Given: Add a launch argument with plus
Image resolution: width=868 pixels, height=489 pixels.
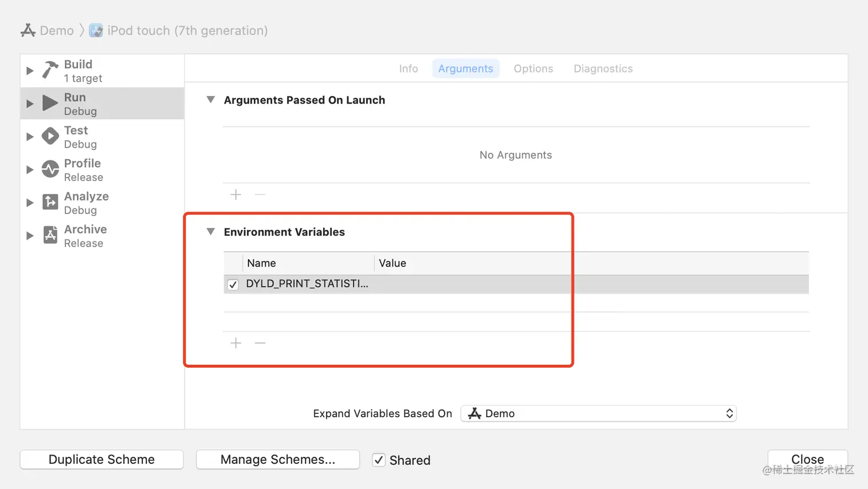Looking at the screenshot, I should pyautogui.click(x=235, y=195).
